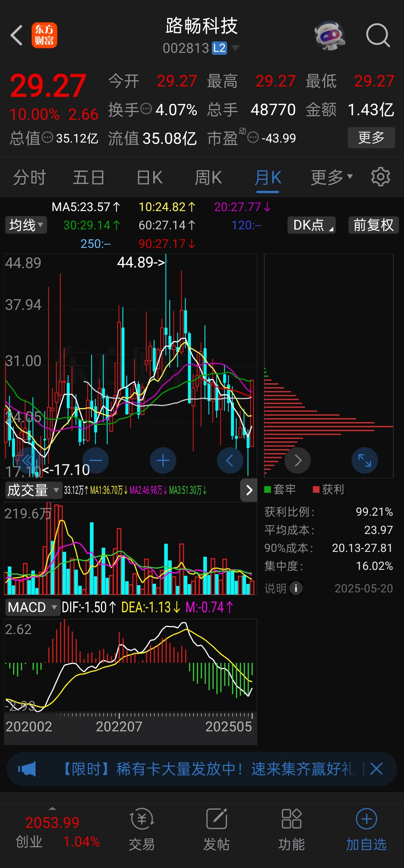Expand stock code dropdown triangle

236,48
